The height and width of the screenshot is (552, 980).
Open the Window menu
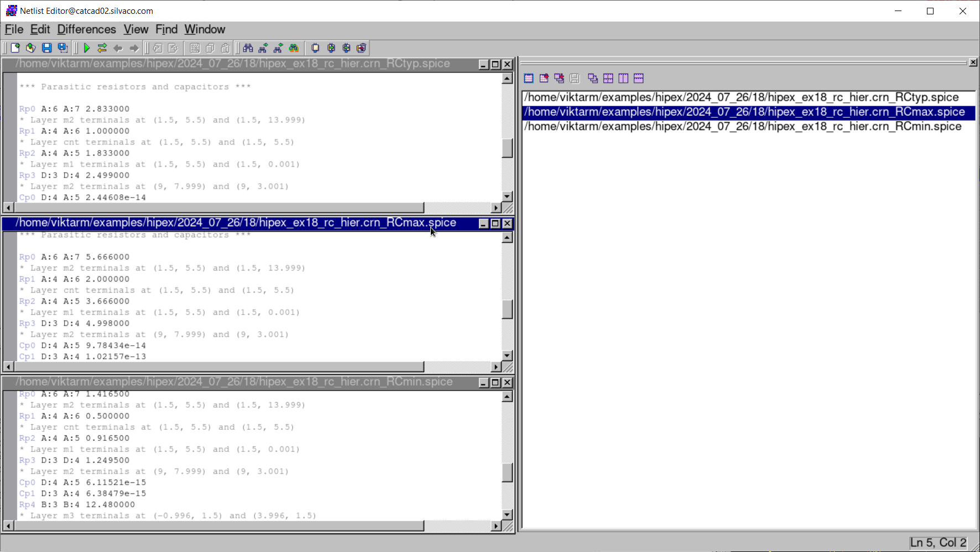[x=205, y=29]
